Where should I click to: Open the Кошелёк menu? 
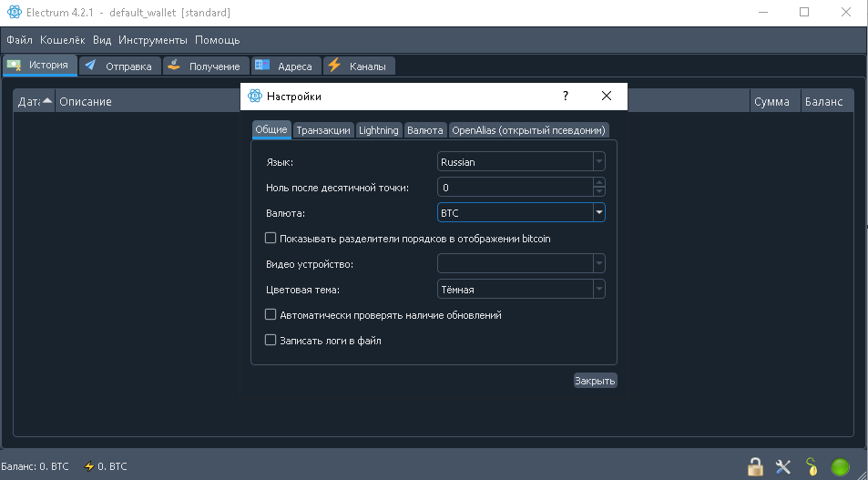pyautogui.click(x=63, y=40)
